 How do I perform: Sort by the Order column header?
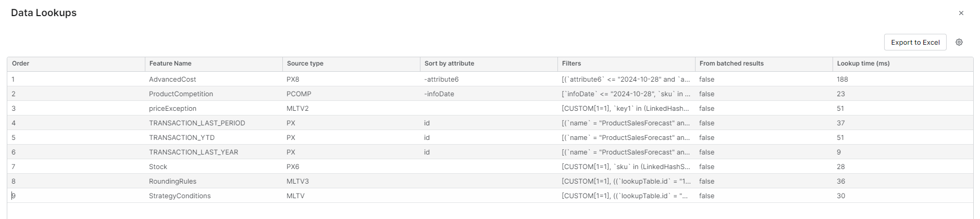[21, 63]
